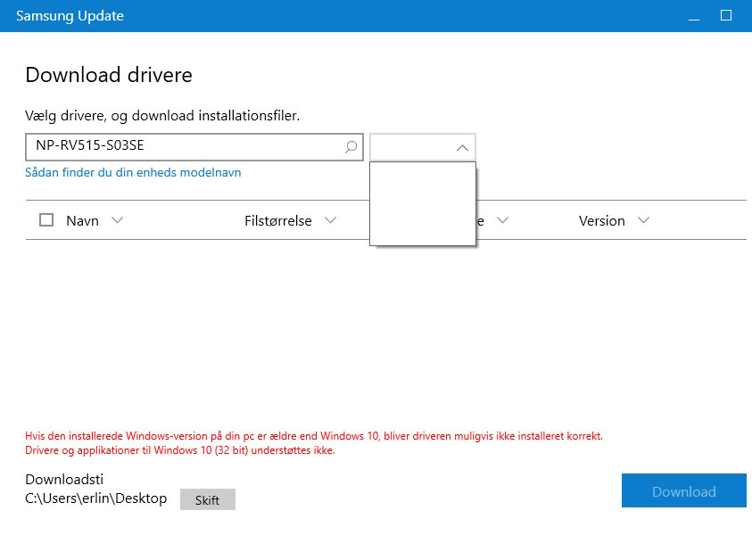This screenshot has height=560, width=752.
Task: Sort by Navn column chevron
Action: pyautogui.click(x=117, y=220)
